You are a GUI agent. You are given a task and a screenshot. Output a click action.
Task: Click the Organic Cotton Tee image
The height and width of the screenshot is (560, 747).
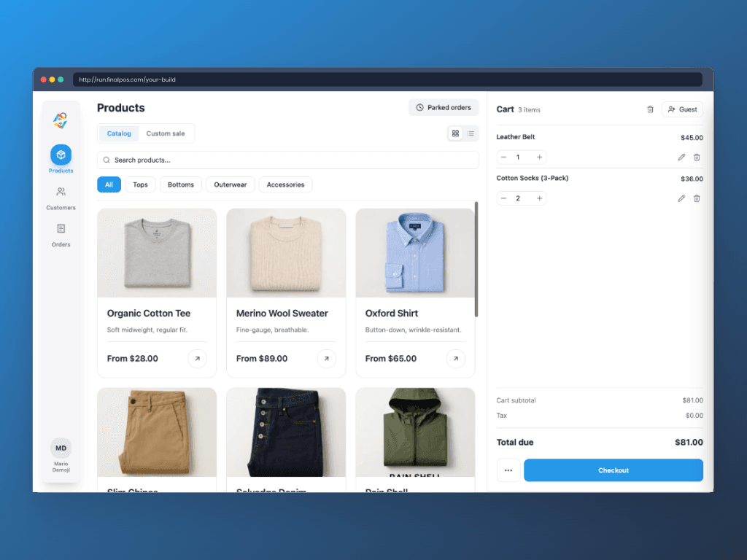point(157,253)
